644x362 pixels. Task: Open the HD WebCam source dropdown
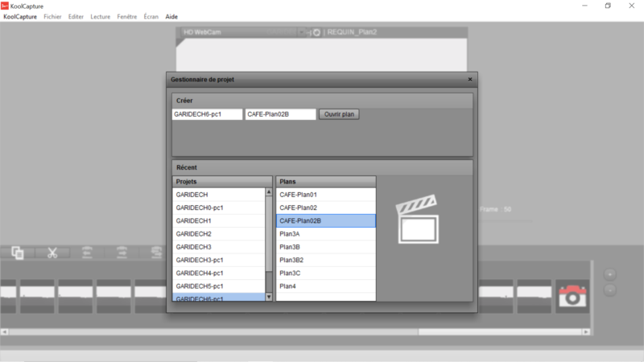click(302, 33)
